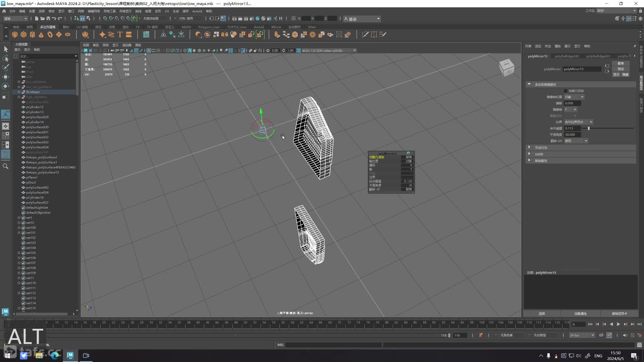Open the search magnifier in left sidebar
This screenshot has width=644, height=362.
(x=6, y=166)
